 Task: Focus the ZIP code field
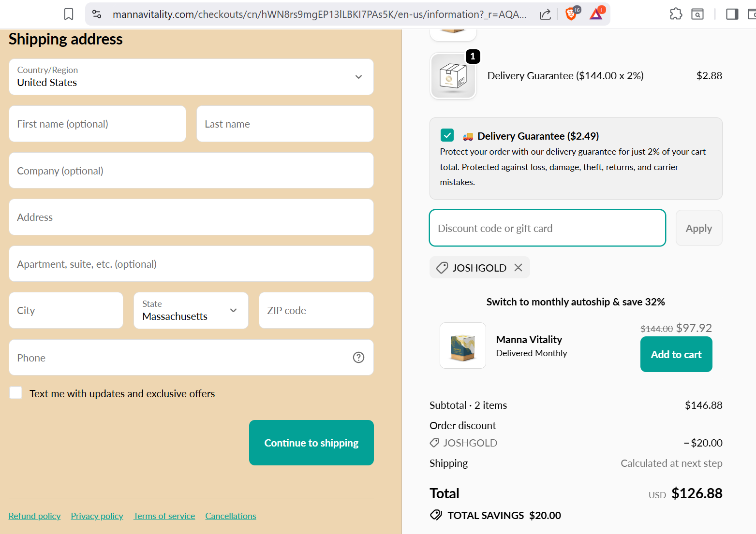[316, 310]
